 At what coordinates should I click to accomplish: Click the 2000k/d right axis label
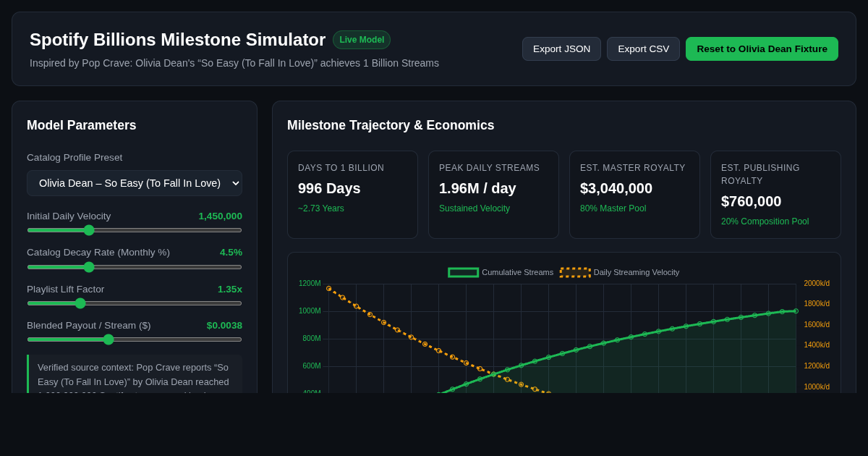tap(817, 284)
